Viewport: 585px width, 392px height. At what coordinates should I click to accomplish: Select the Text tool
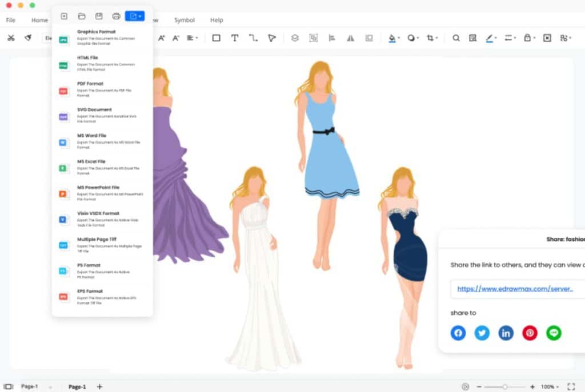click(x=235, y=38)
